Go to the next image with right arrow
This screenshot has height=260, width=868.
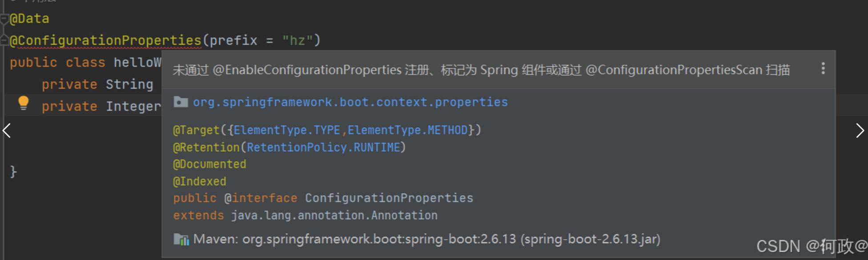(x=860, y=131)
